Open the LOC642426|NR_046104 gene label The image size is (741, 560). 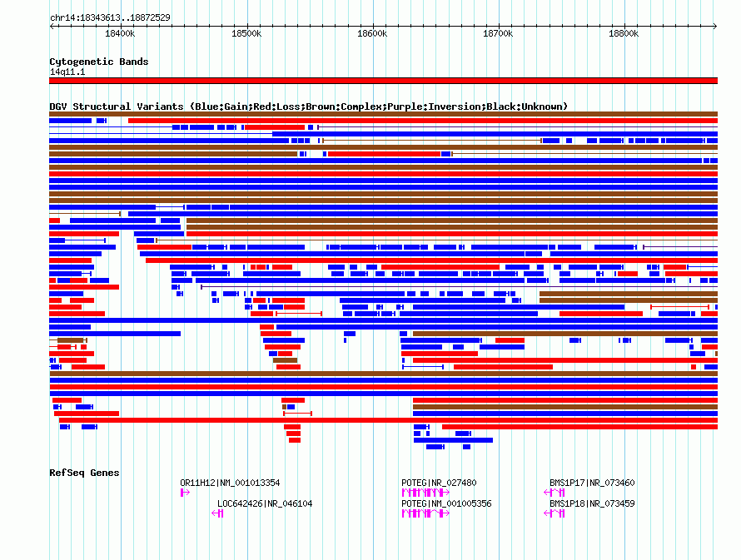click(x=265, y=503)
